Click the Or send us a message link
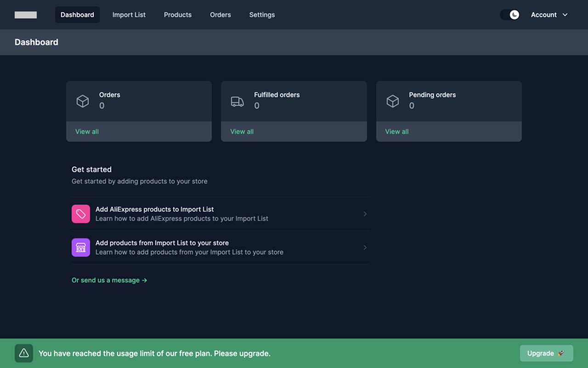Image resolution: width=588 pixels, height=368 pixels. point(109,280)
